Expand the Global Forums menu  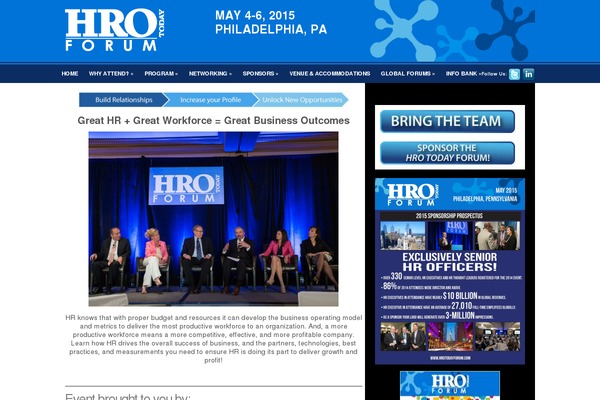(408, 73)
